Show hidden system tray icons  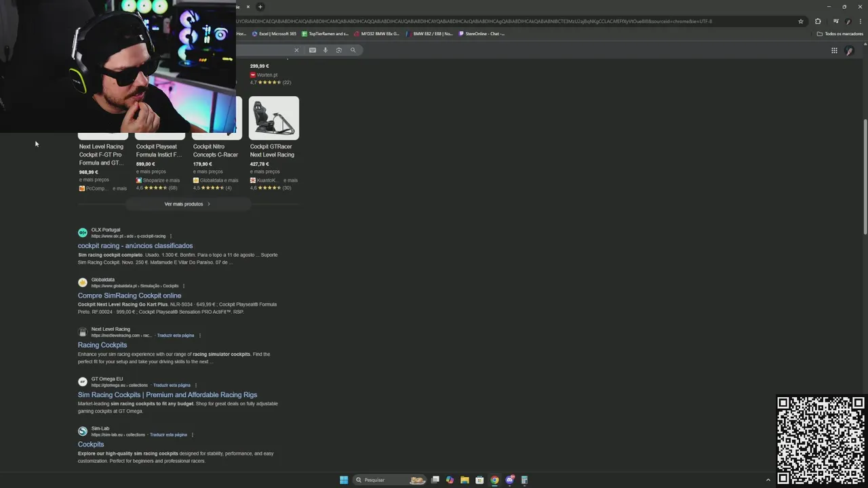[768, 480]
